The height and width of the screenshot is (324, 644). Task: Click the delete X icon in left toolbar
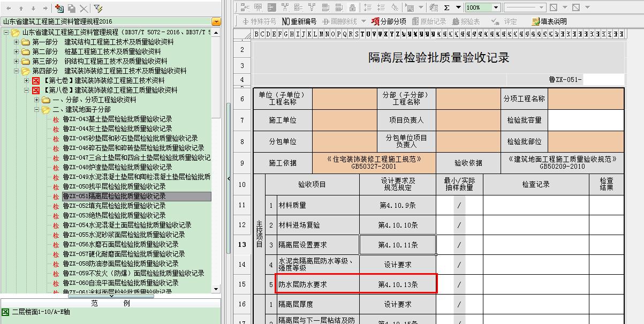(x=84, y=9)
